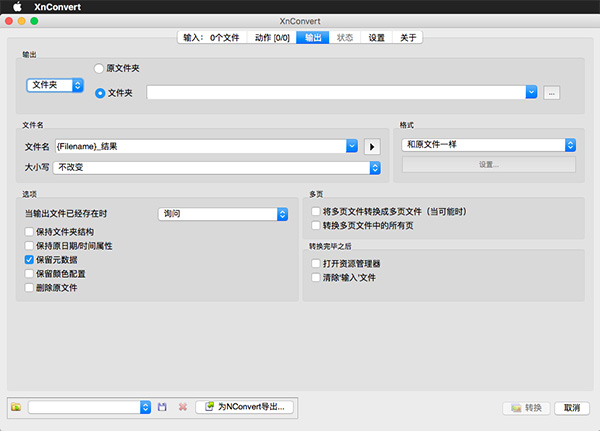The height and width of the screenshot is (431, 600).
Task: Open the preset script combo box
Action: (x=90, y=407)
